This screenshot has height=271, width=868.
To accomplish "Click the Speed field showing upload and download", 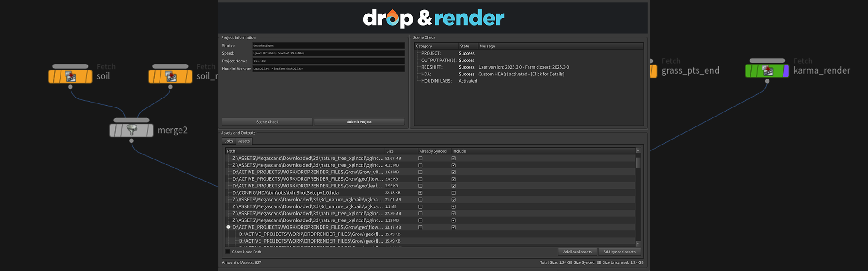I will [x=328, y=53].
